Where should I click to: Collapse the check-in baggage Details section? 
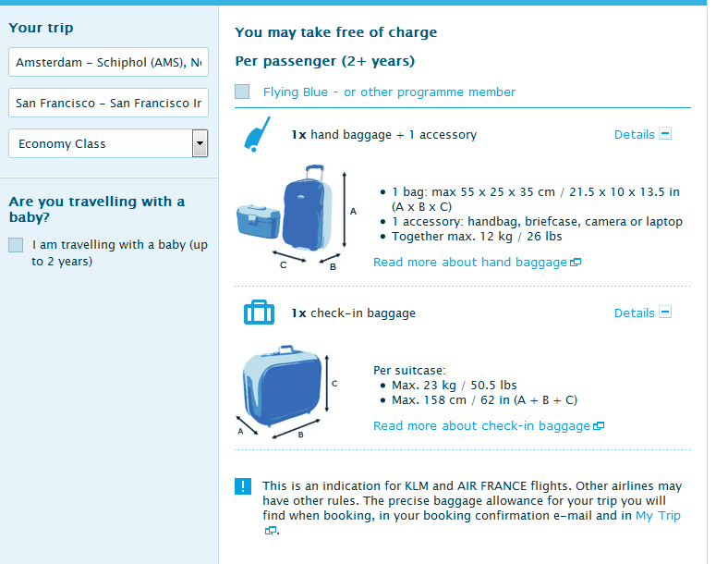point(665,313)
